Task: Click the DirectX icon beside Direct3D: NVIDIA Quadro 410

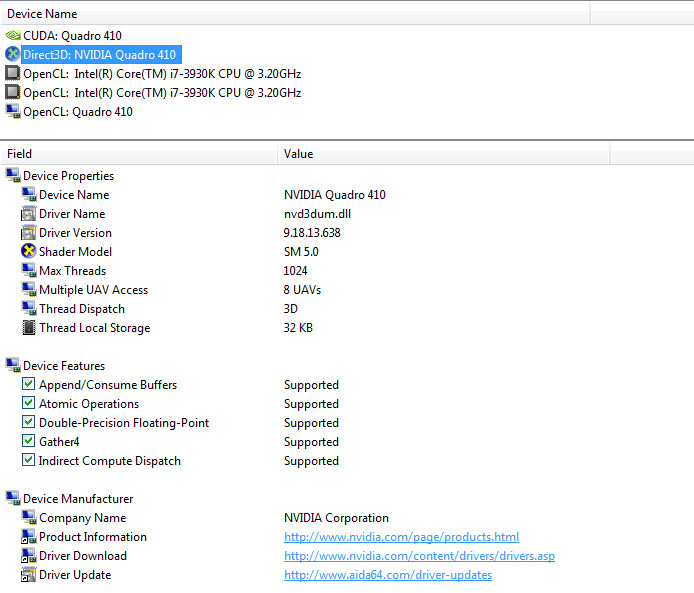Action: (x=13, y=54)
